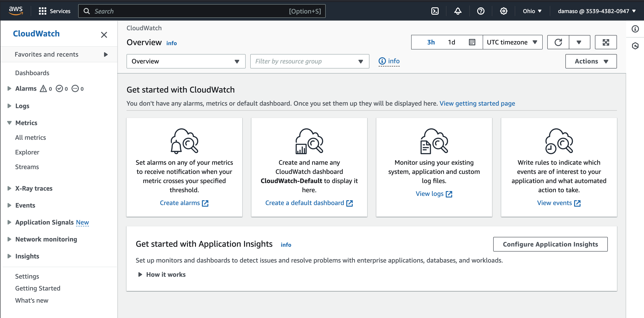Viewport: 644px width, 318px height.
Task: Open the AWS CloudShell terminal icon
Action: click(x=435, y=11)
